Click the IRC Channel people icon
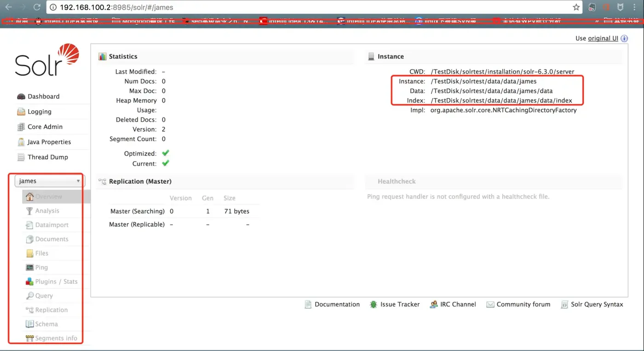The image size is (644, 351). point(434,304)
